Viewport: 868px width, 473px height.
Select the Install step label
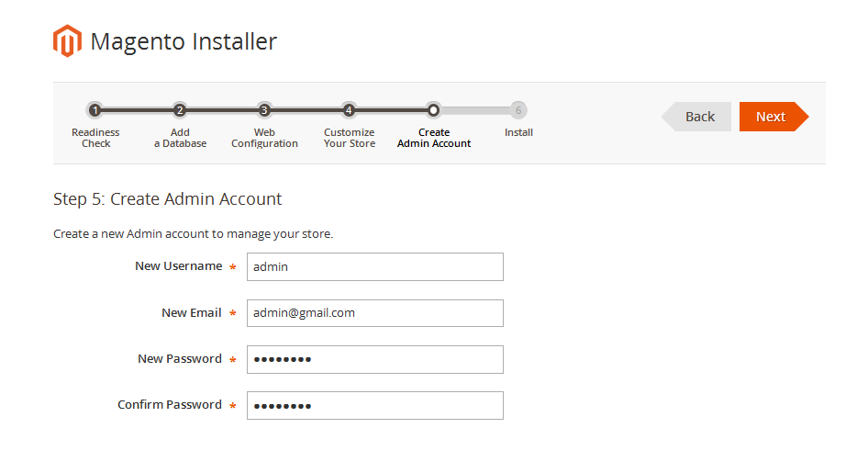(x=518, y=132)
